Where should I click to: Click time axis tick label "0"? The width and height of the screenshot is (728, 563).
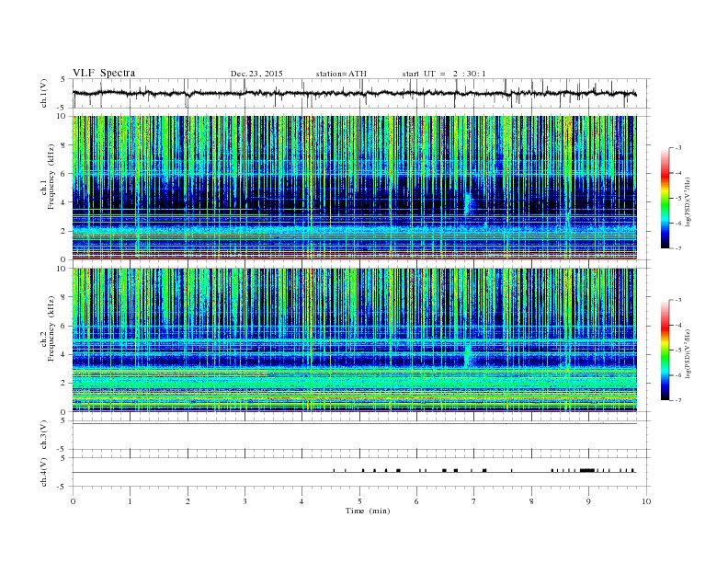pyautogui.click(x=73, y=501)
